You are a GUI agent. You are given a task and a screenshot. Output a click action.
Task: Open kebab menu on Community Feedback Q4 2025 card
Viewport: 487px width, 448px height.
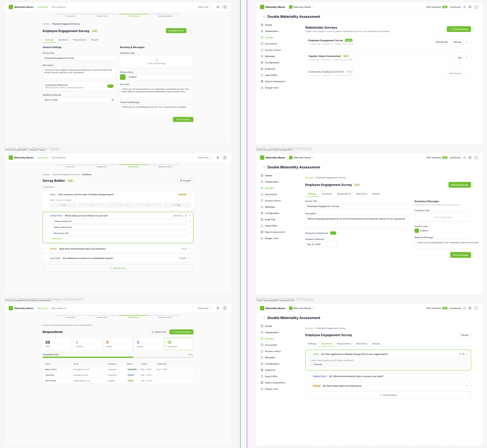[x=466, y=74]
